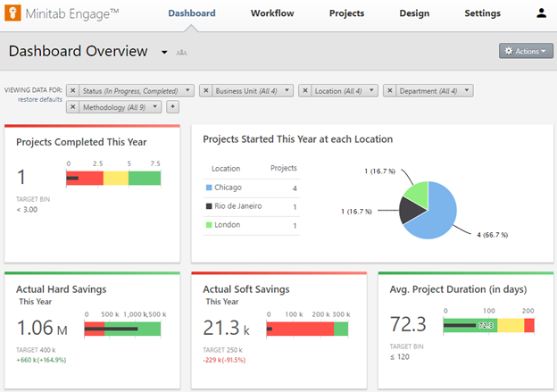Open the Dashboard Overview title dropdown arrow
Screen dimensions: 557x392
point(164,53)
